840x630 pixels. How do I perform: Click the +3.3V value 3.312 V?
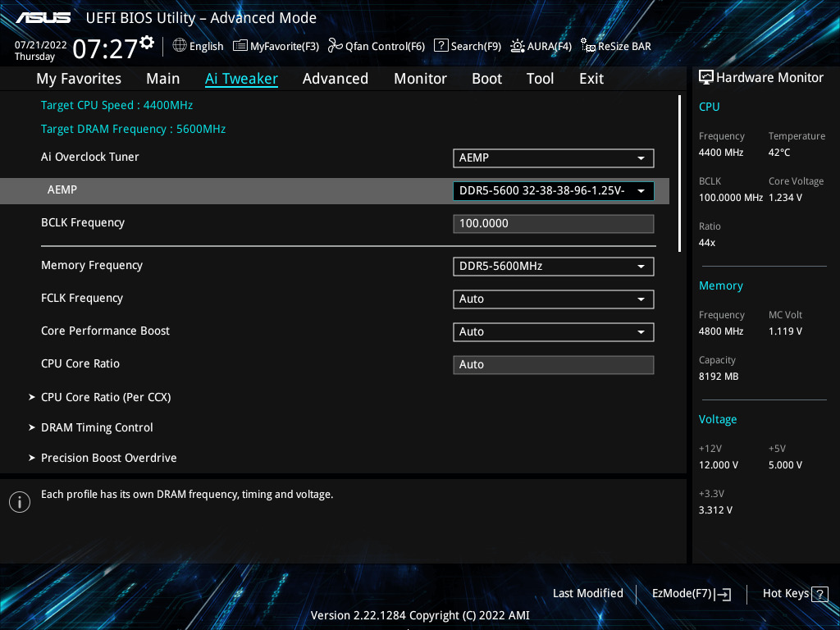click(x=715, y=510)
